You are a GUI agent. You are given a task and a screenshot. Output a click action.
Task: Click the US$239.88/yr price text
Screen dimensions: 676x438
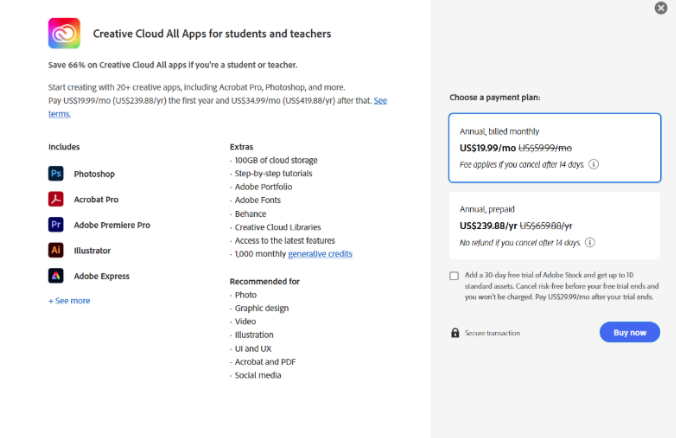pos(488,225)
